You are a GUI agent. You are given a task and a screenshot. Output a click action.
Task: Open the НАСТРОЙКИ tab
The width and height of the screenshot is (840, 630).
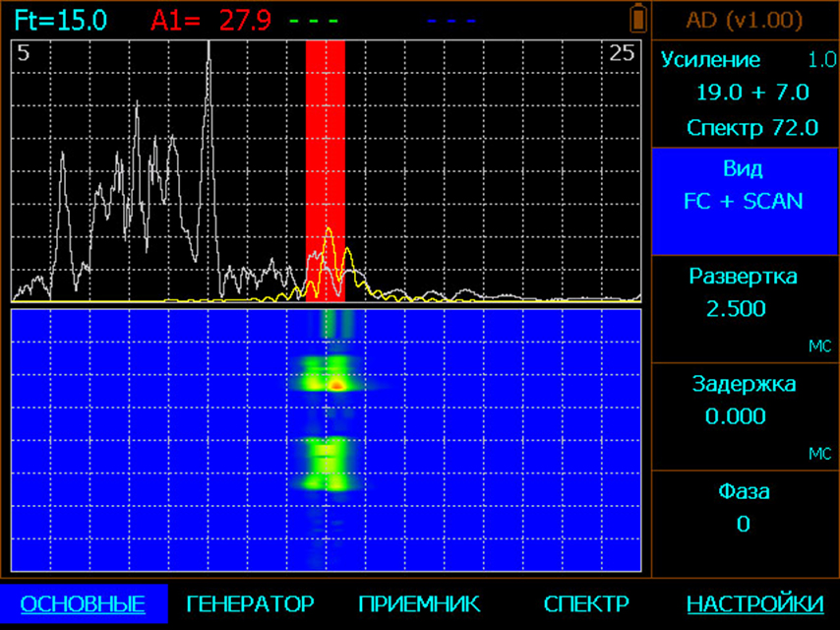[x=754, y=603]
